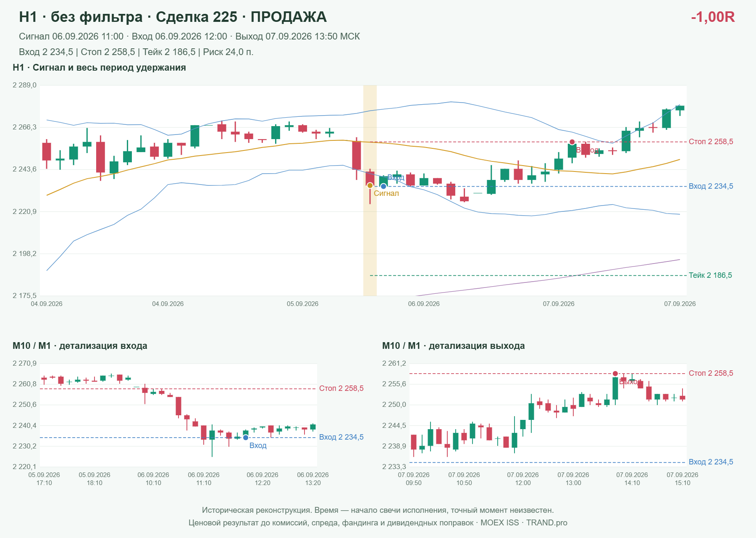Click the 'Стоп 2 258,5' label on H1 chart
The width and height of the screenshot is (756, 538).
[x=711, y=142]
